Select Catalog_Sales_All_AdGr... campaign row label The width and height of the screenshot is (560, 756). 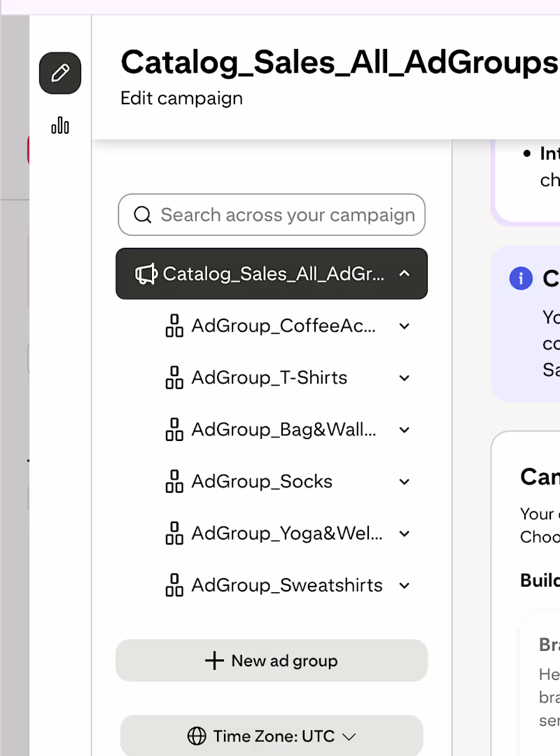274,274
